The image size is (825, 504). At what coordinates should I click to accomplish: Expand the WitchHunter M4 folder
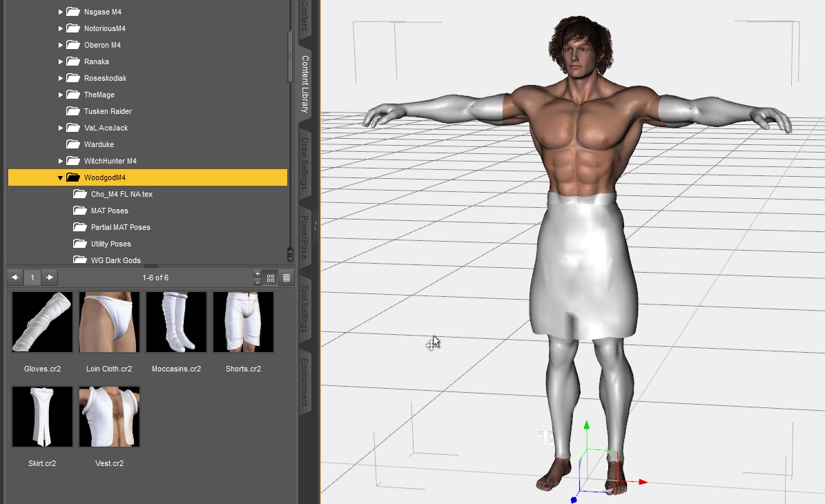(x=61, y=161)
